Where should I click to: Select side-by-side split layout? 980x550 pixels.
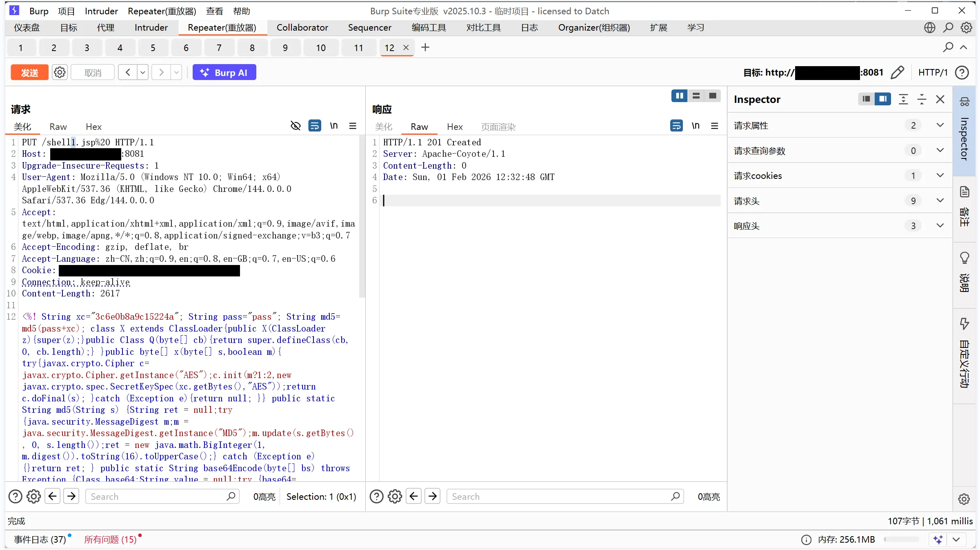(x=680, y=96)
